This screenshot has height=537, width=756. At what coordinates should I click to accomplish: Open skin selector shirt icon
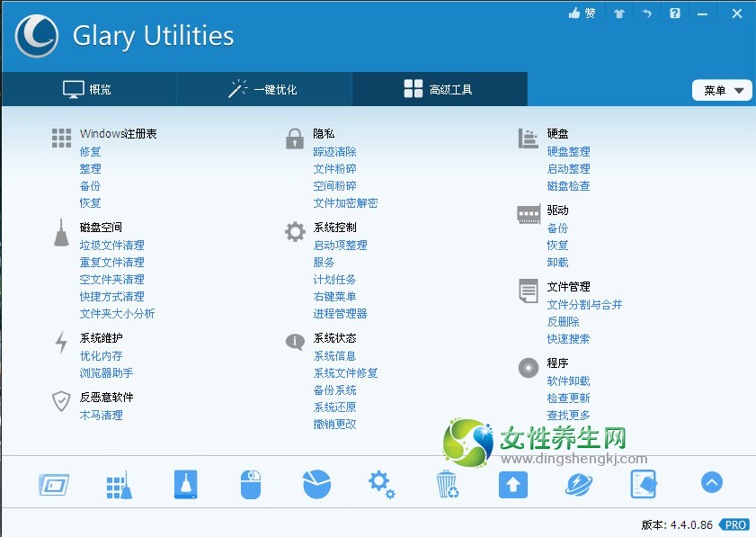point(619,13)
